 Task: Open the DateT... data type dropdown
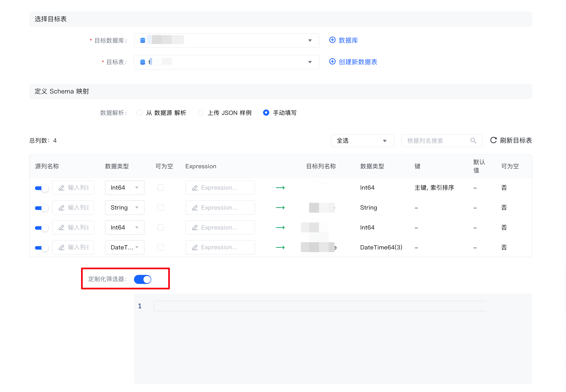pos(125,247)
